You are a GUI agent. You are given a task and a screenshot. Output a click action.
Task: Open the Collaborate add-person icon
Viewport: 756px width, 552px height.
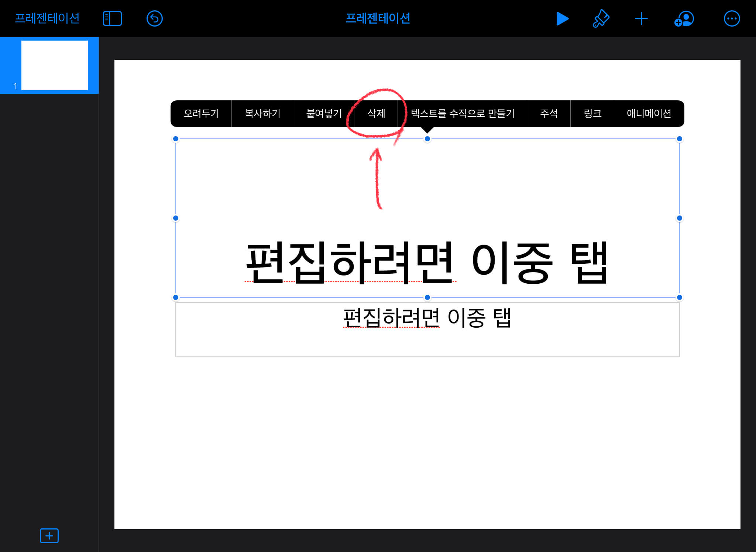pyautogui.click(x=684, y=18)
